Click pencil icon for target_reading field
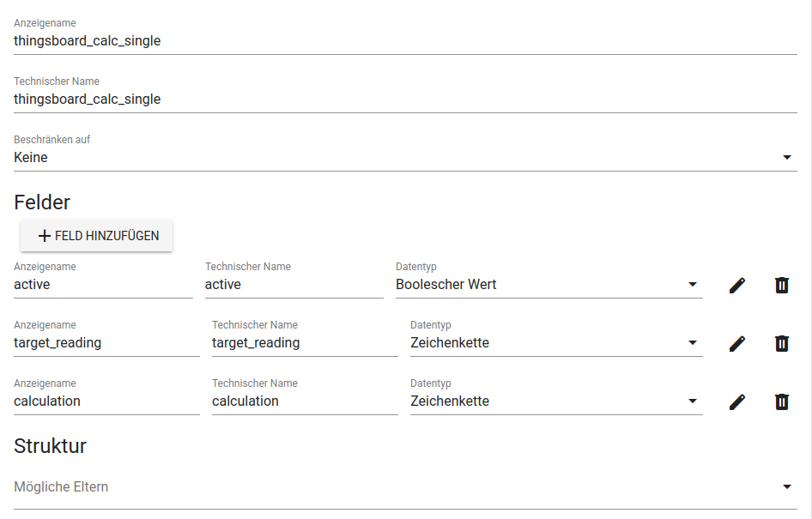The width and height of the screenshot is (812, 519). (736, 344)
